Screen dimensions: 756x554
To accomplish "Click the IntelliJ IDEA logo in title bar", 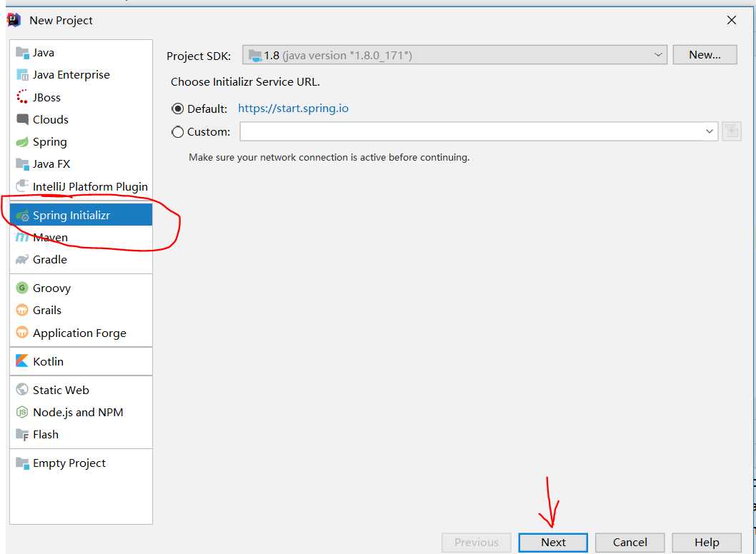I will click(x=14, y=20).
